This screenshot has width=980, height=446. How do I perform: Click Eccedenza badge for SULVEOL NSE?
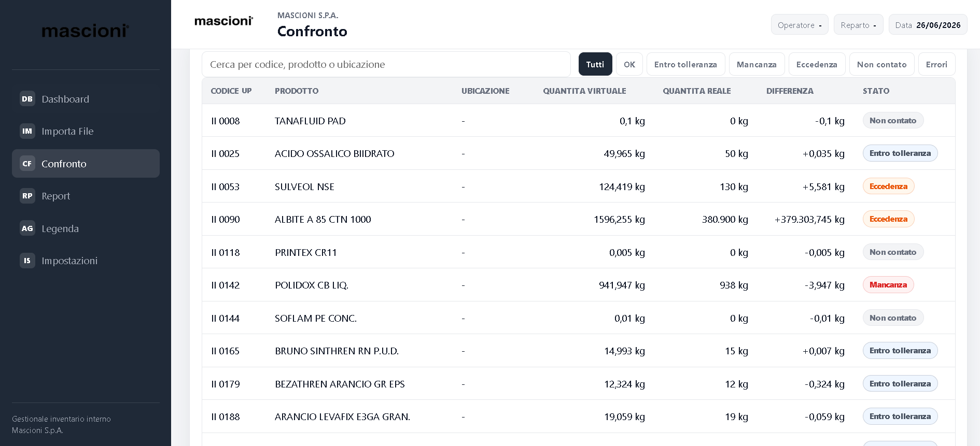point(888,186)
